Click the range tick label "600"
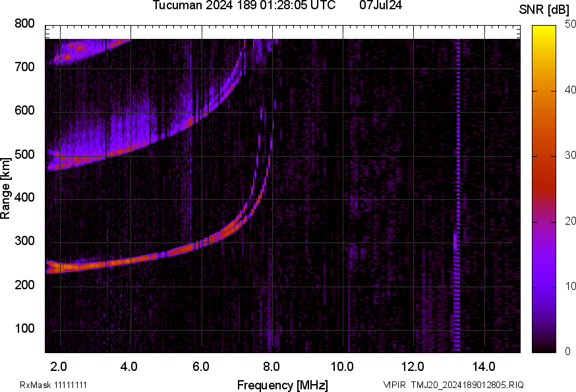Viewport: 576px width, 392px height. pos(24,111)
